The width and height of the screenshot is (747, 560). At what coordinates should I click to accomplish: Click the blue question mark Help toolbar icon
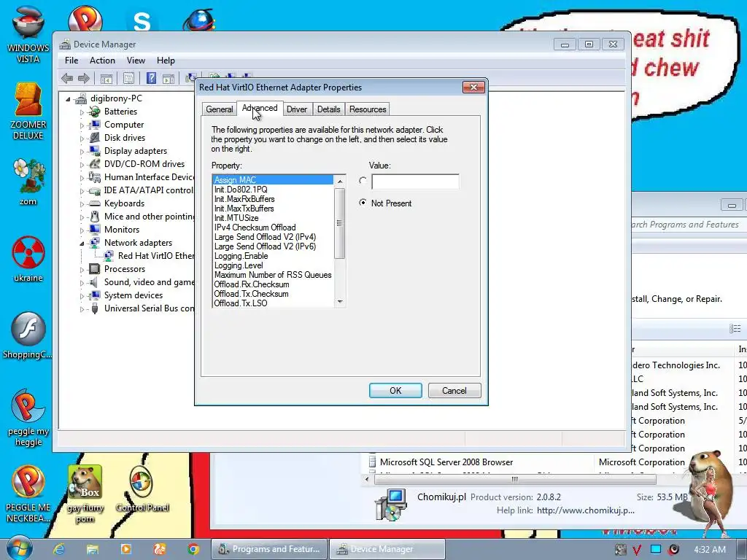(151, 78)
